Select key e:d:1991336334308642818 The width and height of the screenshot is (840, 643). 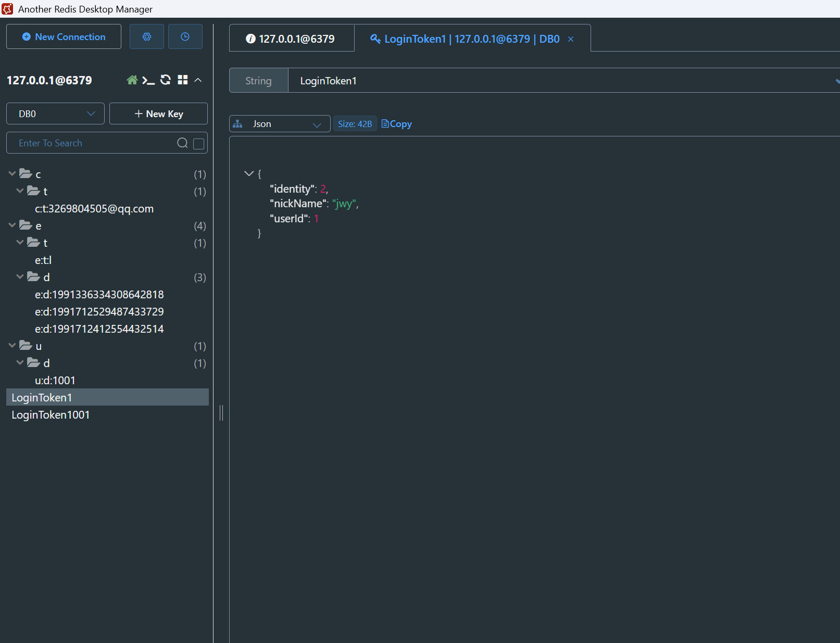tap(99, 295)
